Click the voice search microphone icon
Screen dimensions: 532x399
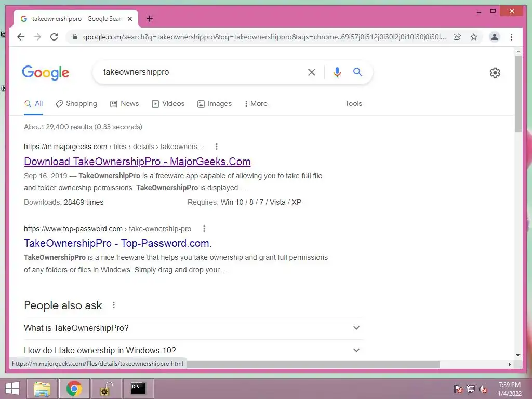point(337,72)
